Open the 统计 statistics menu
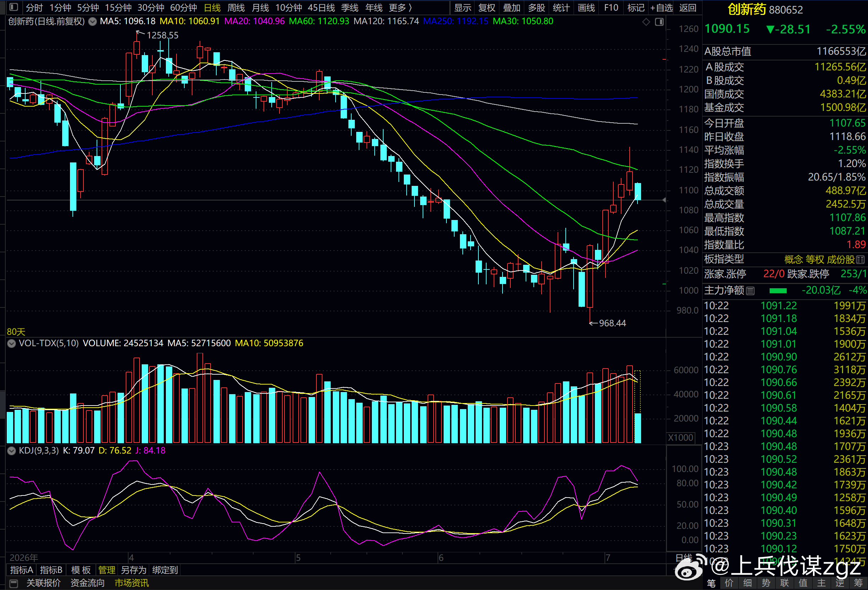This screenshot has height=590, width=868. 562,7
